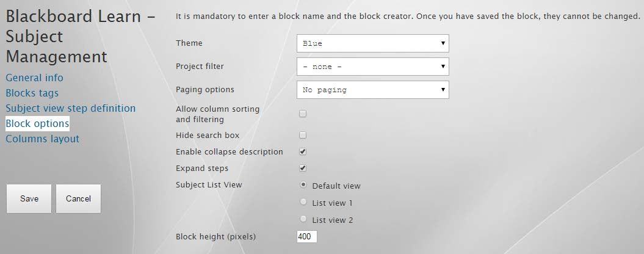Click the Paging options dropdown arrow
The height and width of the screenshot is (254, 644).
pos(443,90)
